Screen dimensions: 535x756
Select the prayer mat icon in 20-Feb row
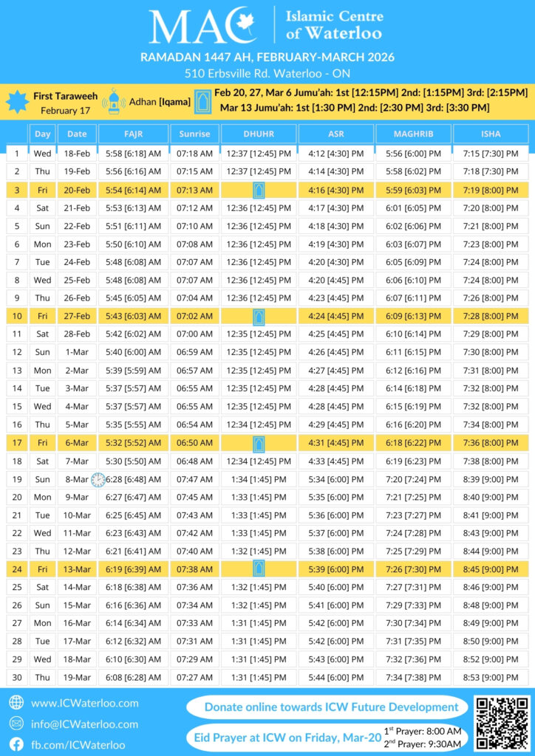259,190
